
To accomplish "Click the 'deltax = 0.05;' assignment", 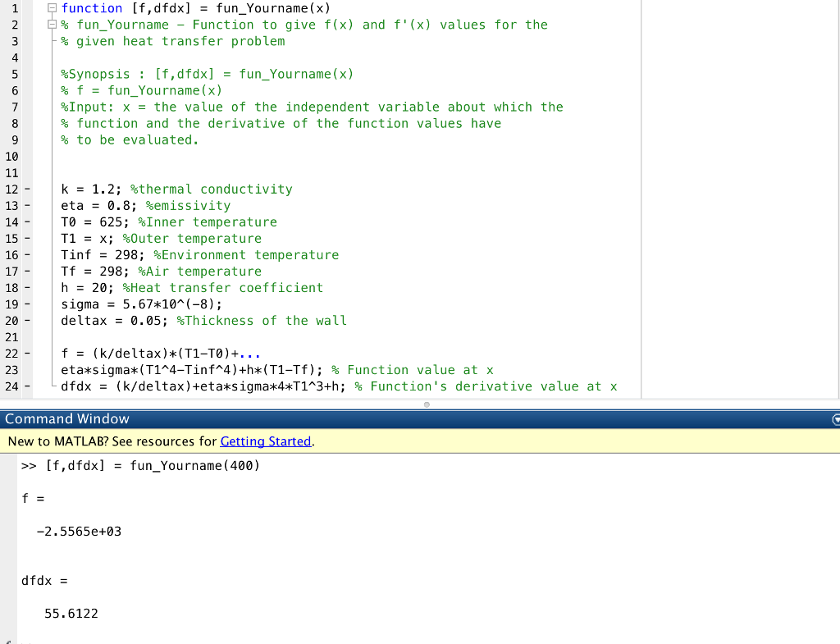I will point(114,321).
